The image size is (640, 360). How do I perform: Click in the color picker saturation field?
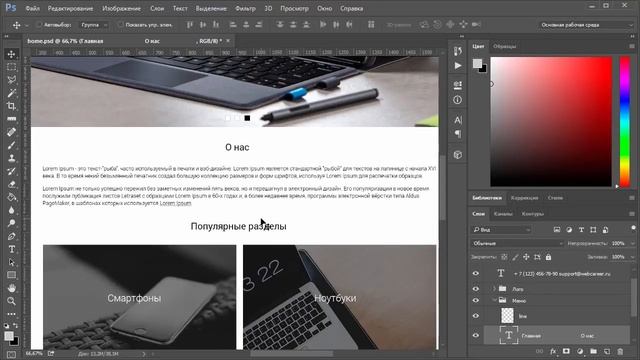(551, 122)
